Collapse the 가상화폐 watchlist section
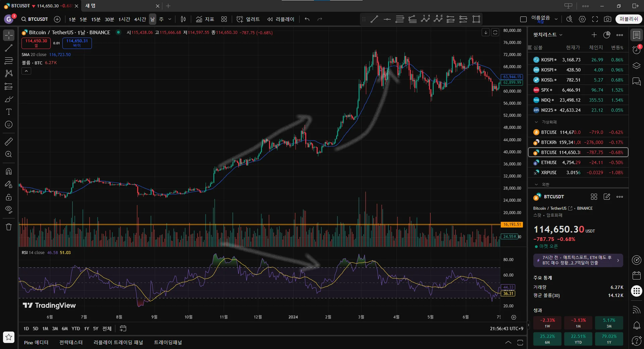This screenshot has height=349, width=644. click(x=536, y=122)
